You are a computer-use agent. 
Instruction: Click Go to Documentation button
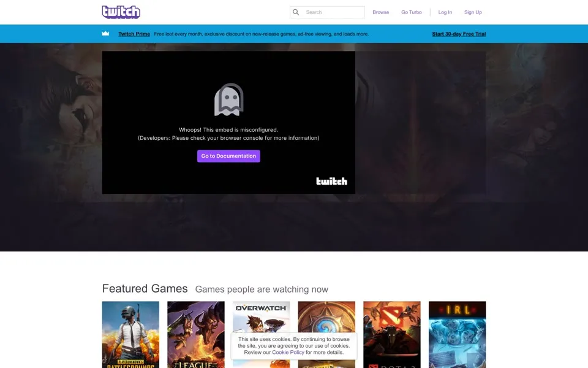tap(228, 156)
